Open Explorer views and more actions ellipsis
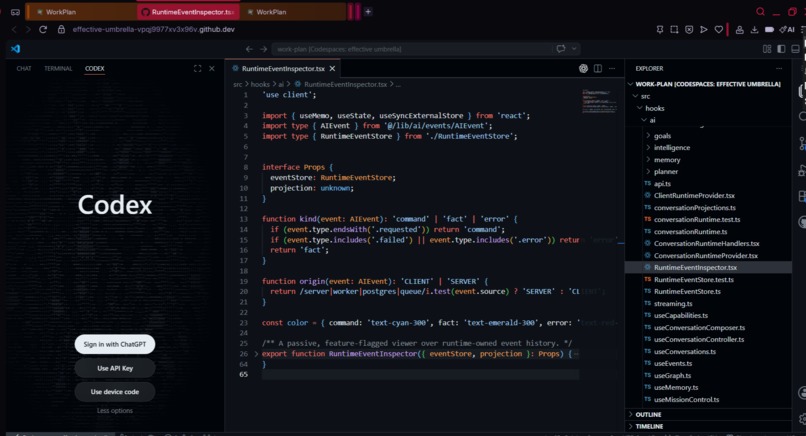 779,68
